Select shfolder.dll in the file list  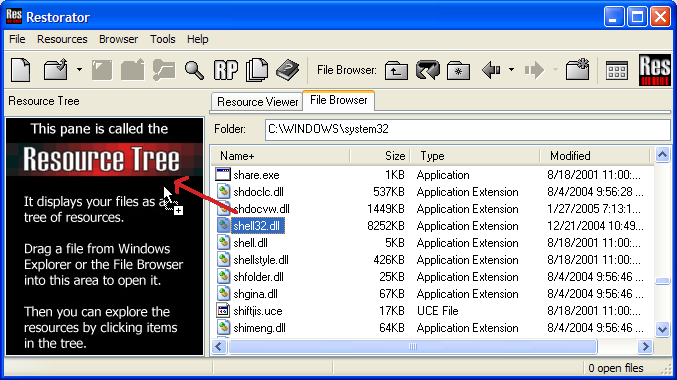pyautogui.click(x=258, y=277)
